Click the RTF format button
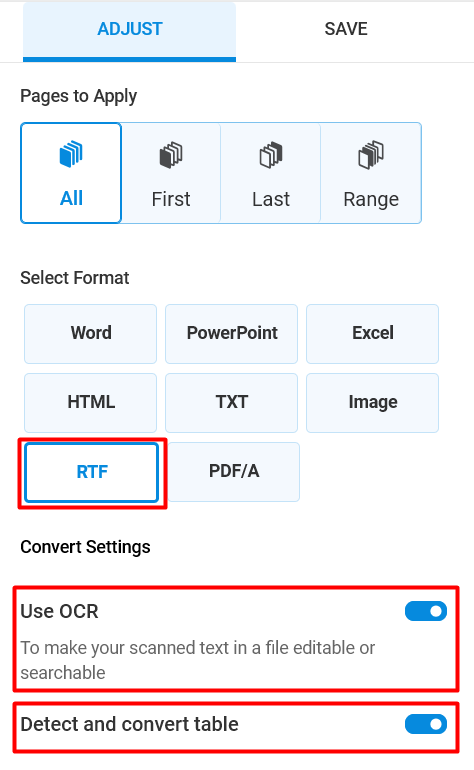The height and width of the screenshot is (770, 474). 92,472
